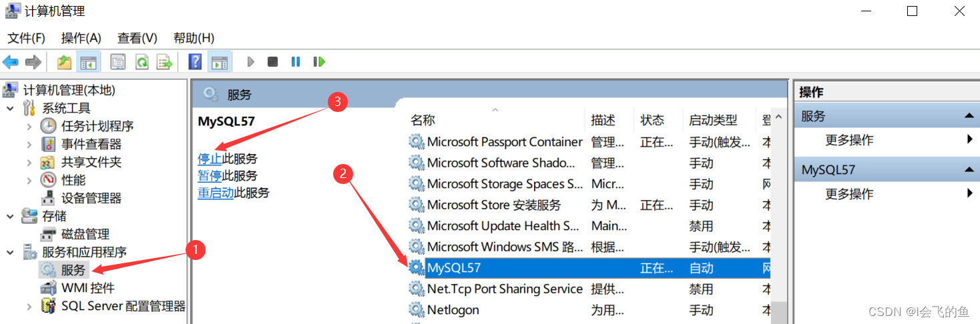Click the gear icon beside Netlogon
This screenshot has width=980, height=324.
coord(417,310)
